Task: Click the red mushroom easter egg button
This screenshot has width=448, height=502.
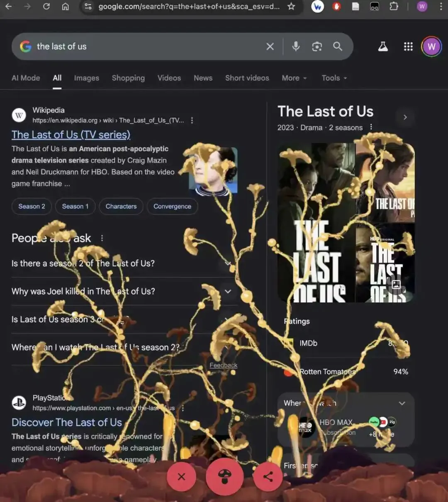Action: coord(224,477)
